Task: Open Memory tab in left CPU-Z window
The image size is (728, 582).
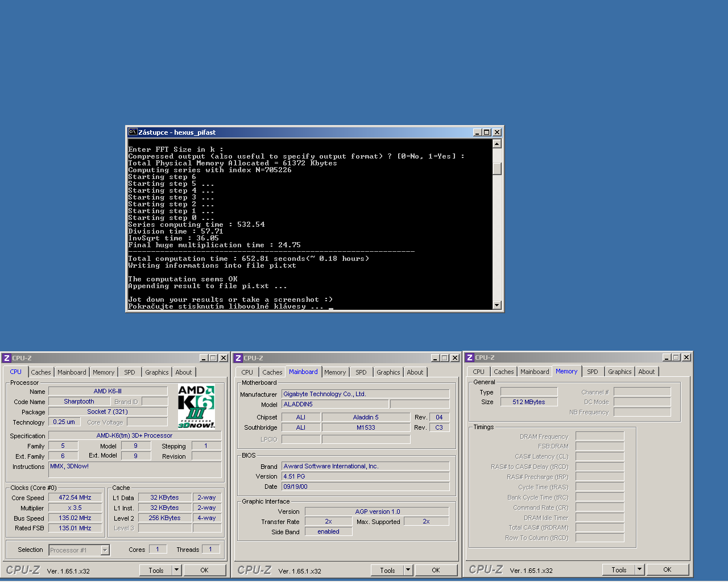Action: pos(104,372)
